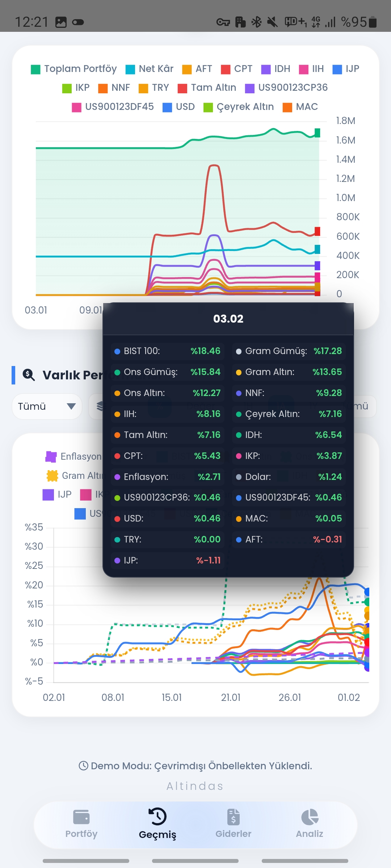Viewport: 391px width, 868px height.
Task: Select TRY %0.00 tooltip row
Action: [x=167, y=539]
